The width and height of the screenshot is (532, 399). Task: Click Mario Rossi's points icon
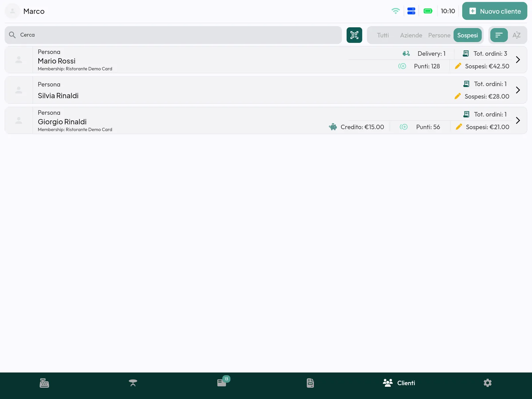(402, 66)
